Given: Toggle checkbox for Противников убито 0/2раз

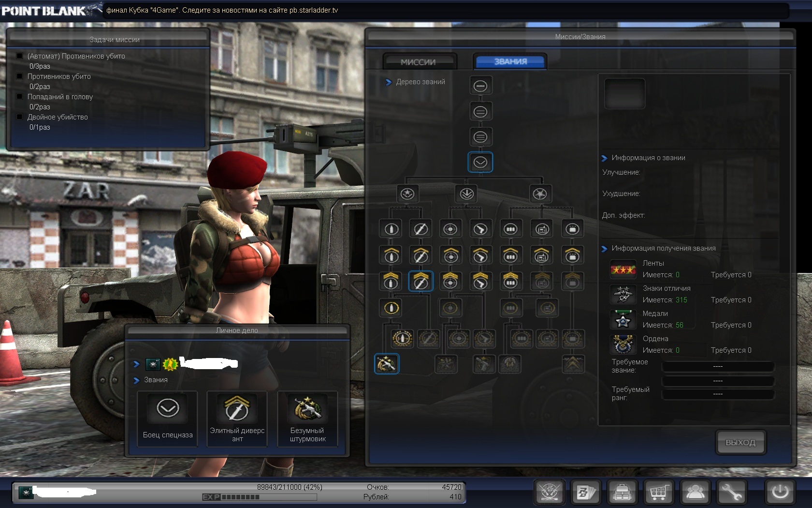Looking at the screenshot, I should point(20,76).
